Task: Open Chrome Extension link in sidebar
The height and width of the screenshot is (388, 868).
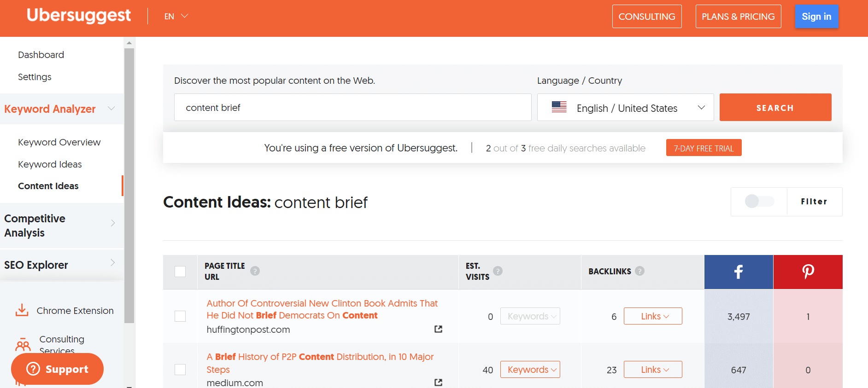Action: tap(75, 311)
